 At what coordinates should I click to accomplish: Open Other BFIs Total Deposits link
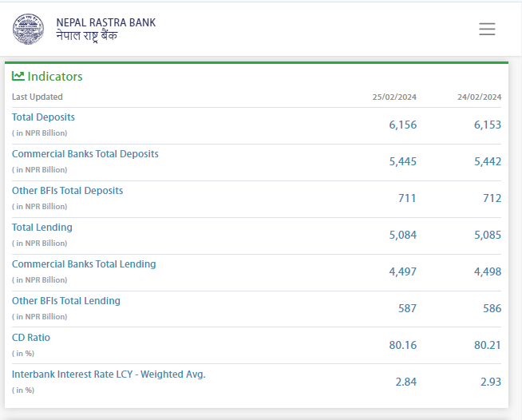pos(67,191)
